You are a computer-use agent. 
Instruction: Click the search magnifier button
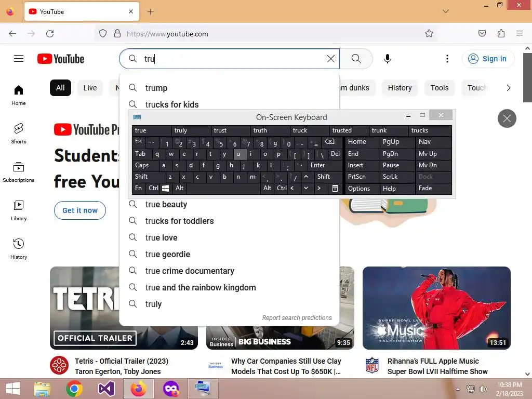point(356,59)
